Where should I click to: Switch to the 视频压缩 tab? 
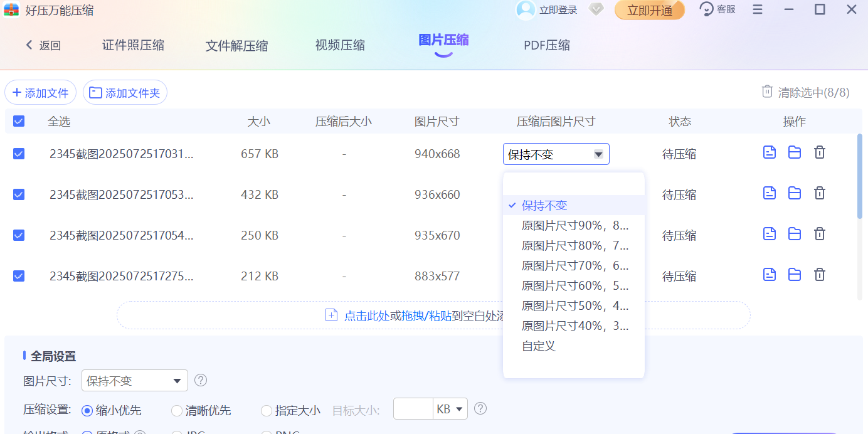coord(340,45)
